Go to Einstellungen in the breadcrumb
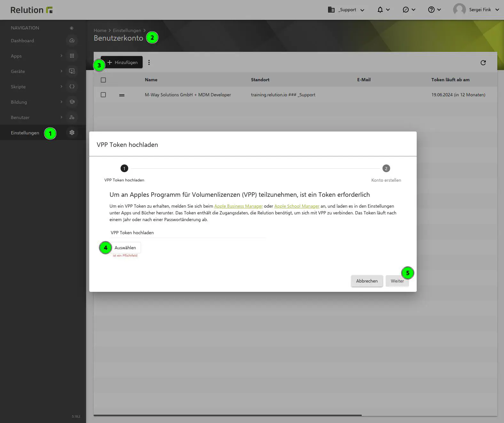This screenshot has width=504, height=423. coord(127,30)
